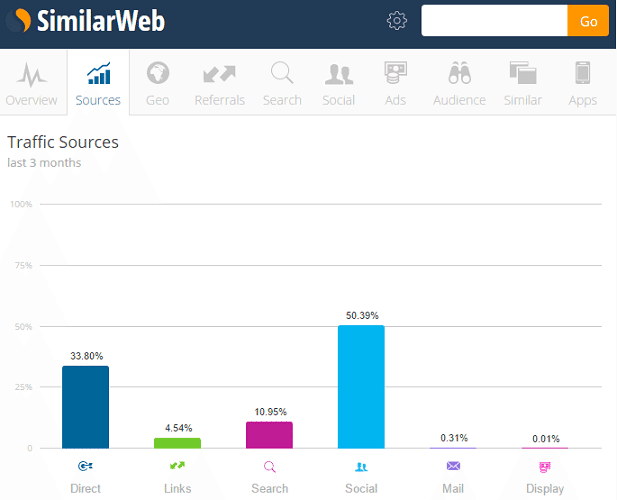Click the Display traffic icon
The height and width of the screenshot is (500, 617).
click(545, 466)
